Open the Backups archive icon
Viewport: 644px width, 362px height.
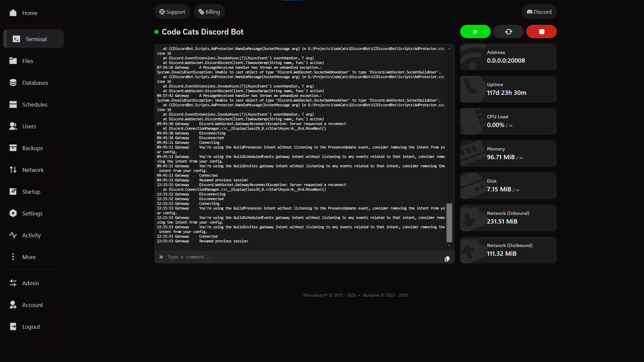click(13, 148)
